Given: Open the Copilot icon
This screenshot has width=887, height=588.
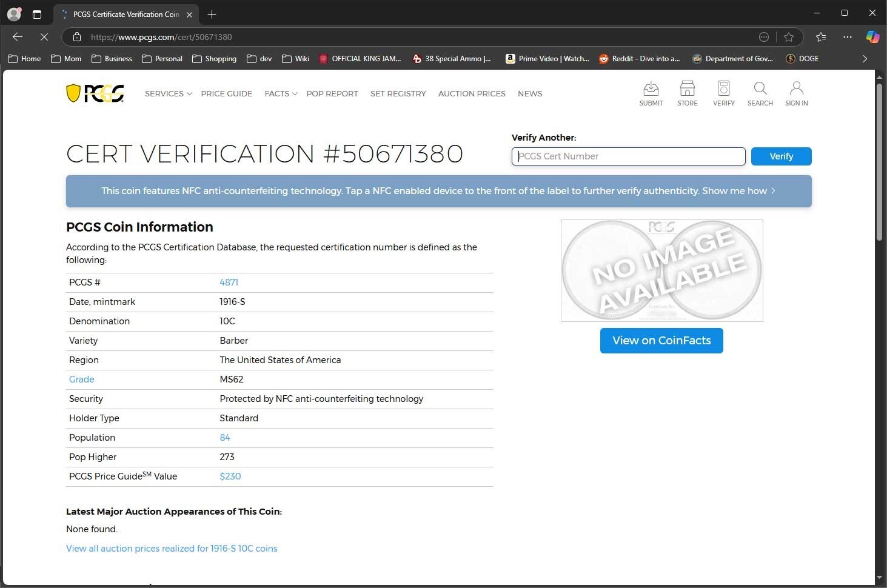Looking at the screenshot, I should (x=872, y=37).
